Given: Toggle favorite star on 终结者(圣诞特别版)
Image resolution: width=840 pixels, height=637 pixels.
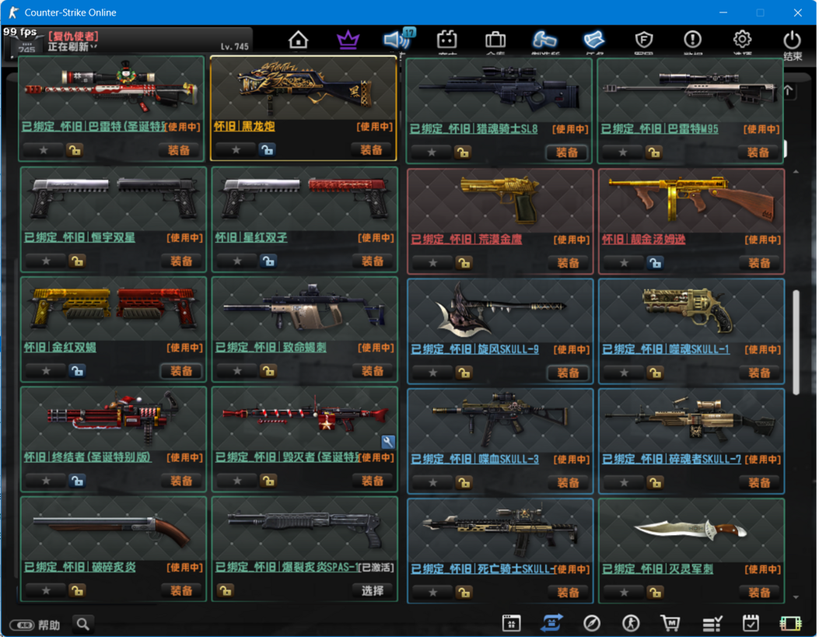Looking at the screenshot, I should 46,481.
